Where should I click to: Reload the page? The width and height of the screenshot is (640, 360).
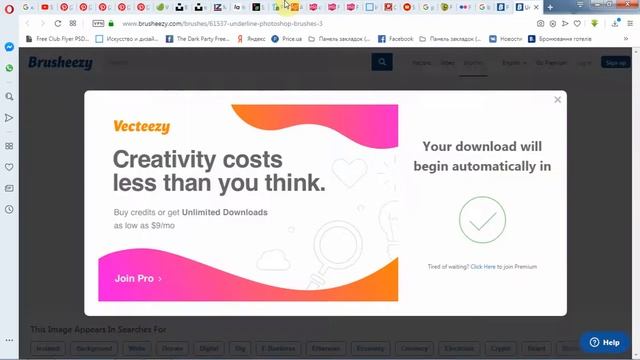coord(58,24)
